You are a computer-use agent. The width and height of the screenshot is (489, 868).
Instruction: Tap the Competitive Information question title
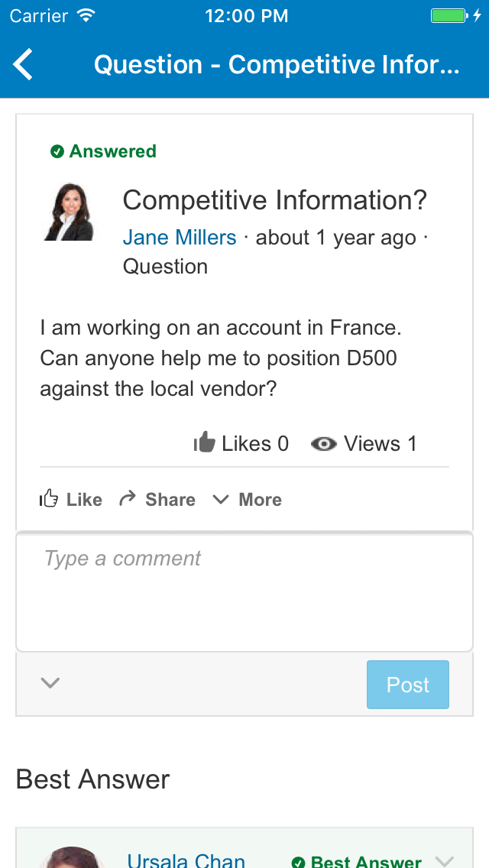[x=274, y=201]
